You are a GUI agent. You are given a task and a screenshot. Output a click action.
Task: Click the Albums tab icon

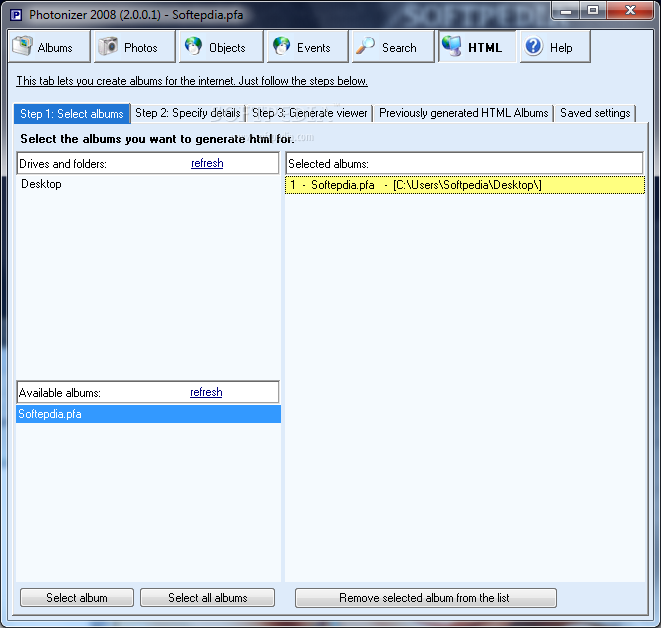22,46
